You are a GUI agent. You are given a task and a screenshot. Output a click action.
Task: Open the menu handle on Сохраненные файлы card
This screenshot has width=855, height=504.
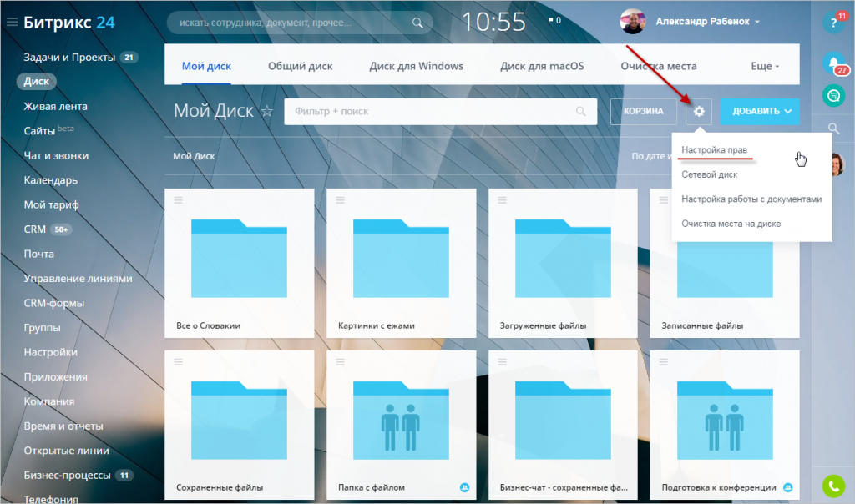pos(179,362)
